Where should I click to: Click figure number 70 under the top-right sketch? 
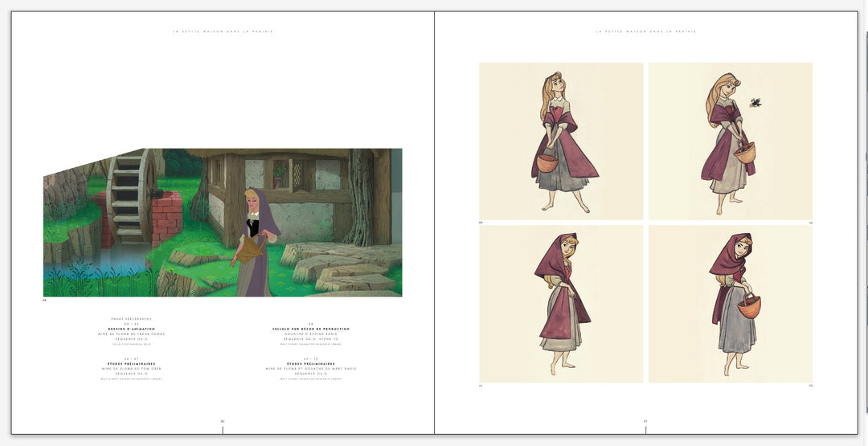810,223
